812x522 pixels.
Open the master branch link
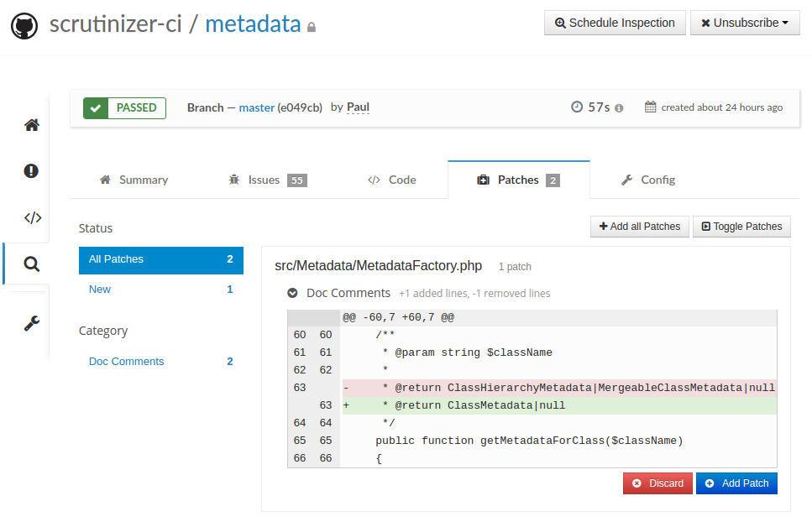click(256, 107)
